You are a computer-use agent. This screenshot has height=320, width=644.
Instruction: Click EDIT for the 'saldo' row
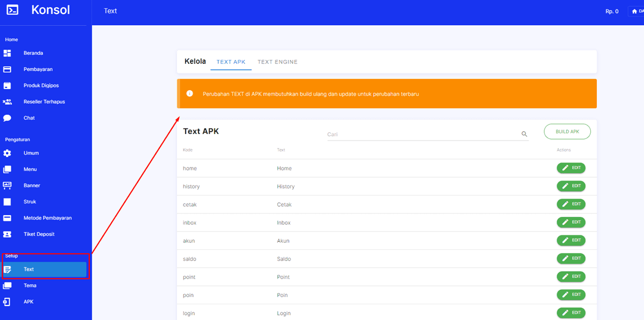tap(571, 258)
